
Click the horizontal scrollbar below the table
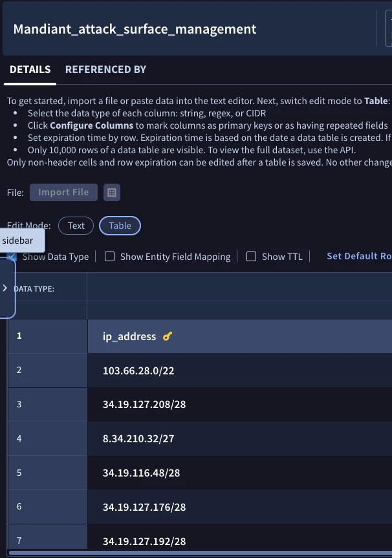(x=200, y=553)
